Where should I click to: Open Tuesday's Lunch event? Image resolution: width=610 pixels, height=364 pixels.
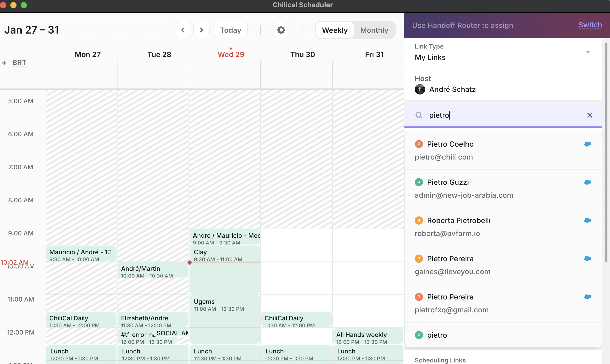tap(153, 354)
